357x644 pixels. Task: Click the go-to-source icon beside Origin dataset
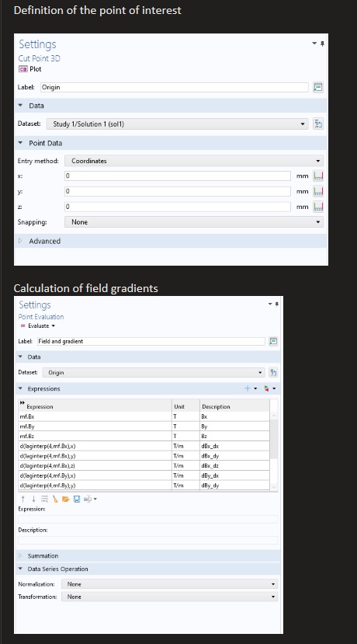[x=273, y=373]
